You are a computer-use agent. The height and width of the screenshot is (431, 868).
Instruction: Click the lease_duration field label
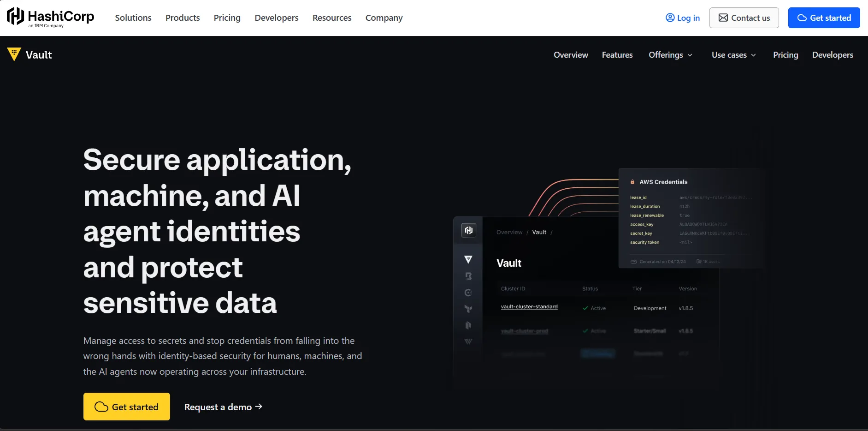coord(645,206)
